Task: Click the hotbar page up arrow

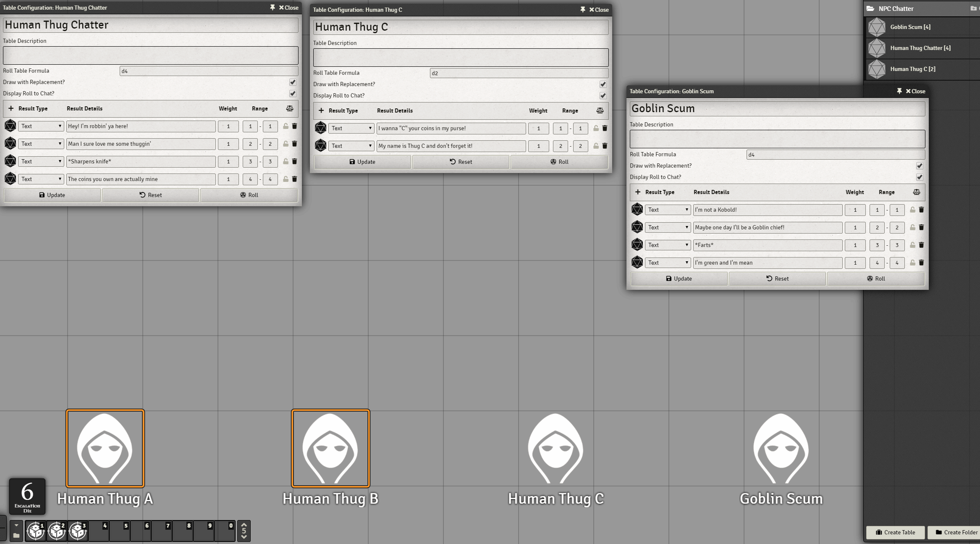Action: tap(244, 525)
